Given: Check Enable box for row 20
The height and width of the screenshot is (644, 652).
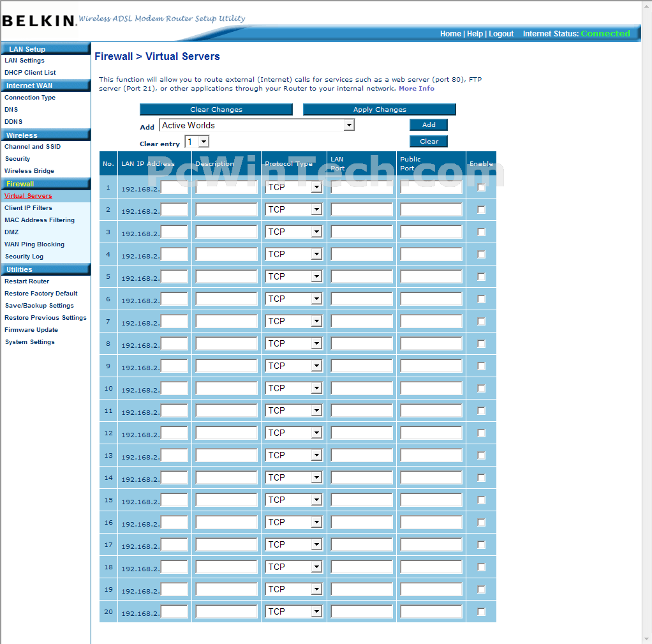Looking at the screenshot, I should pos(481,611).
